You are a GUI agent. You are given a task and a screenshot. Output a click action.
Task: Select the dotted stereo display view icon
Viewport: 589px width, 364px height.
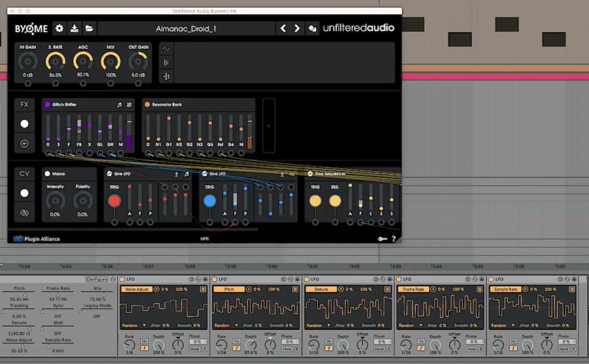click(x=166, y=76)
